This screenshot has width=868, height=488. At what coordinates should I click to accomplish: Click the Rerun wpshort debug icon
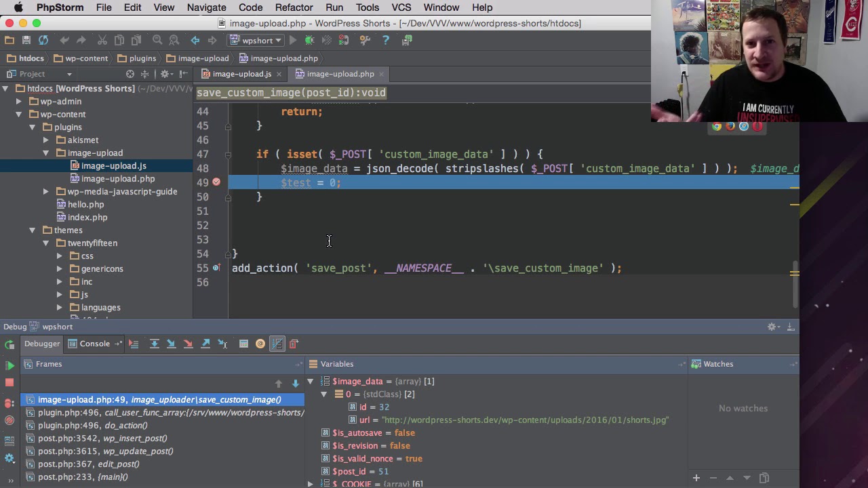[9, 344]
